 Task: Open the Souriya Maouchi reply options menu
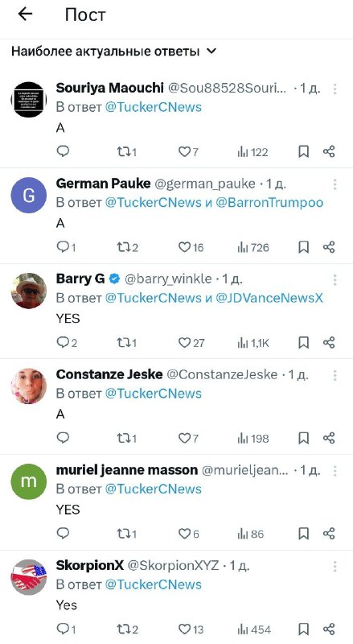[x=335, y=89]
